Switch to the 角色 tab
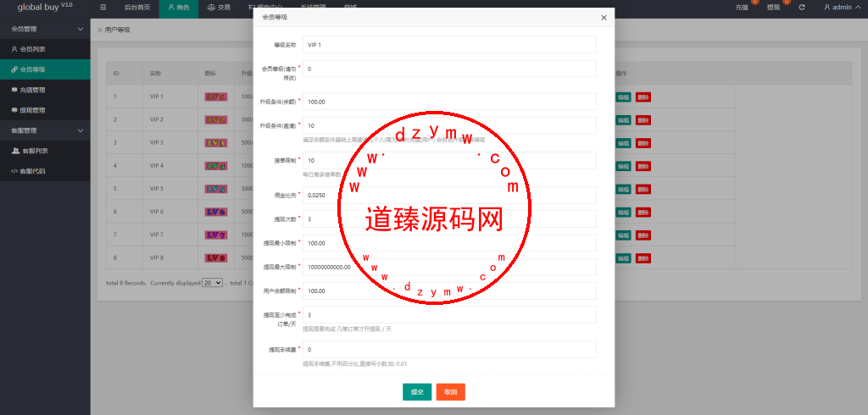The height and width of the screenshot is (415, 868). [x=178, y=8]
